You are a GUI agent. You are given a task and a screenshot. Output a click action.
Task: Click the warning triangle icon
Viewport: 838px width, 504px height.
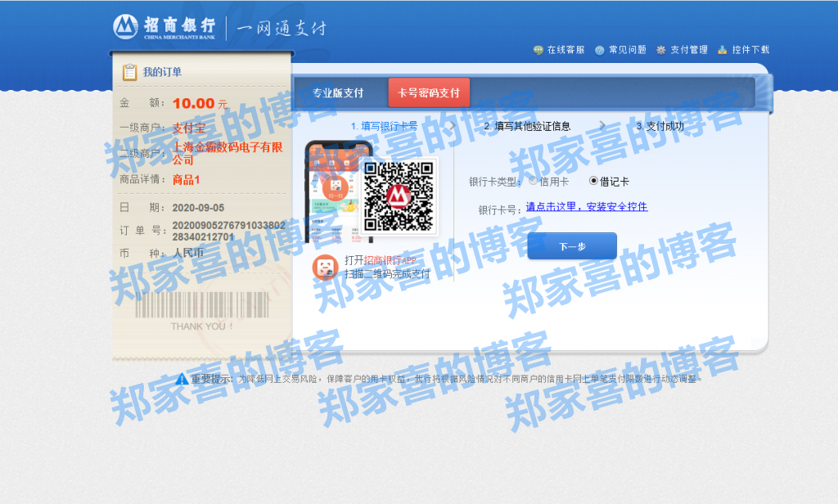click(x=182, y=379)
